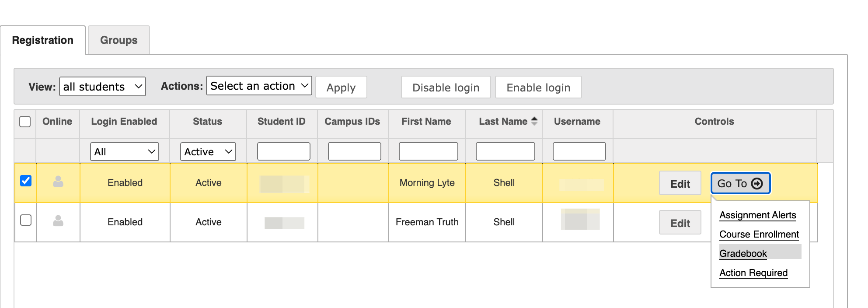Click the Disable login button
Viewport: 868px width, 308px height.
coord(446,87)
